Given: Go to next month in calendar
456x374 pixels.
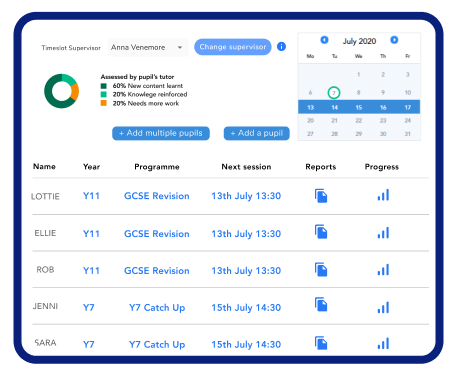Looking at the screenshot, I should (394, 40).
